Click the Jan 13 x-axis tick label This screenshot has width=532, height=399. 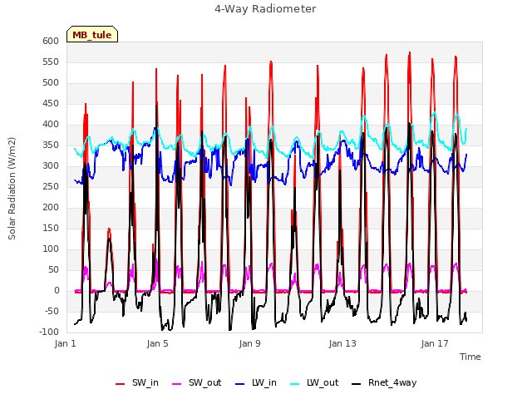342,343
